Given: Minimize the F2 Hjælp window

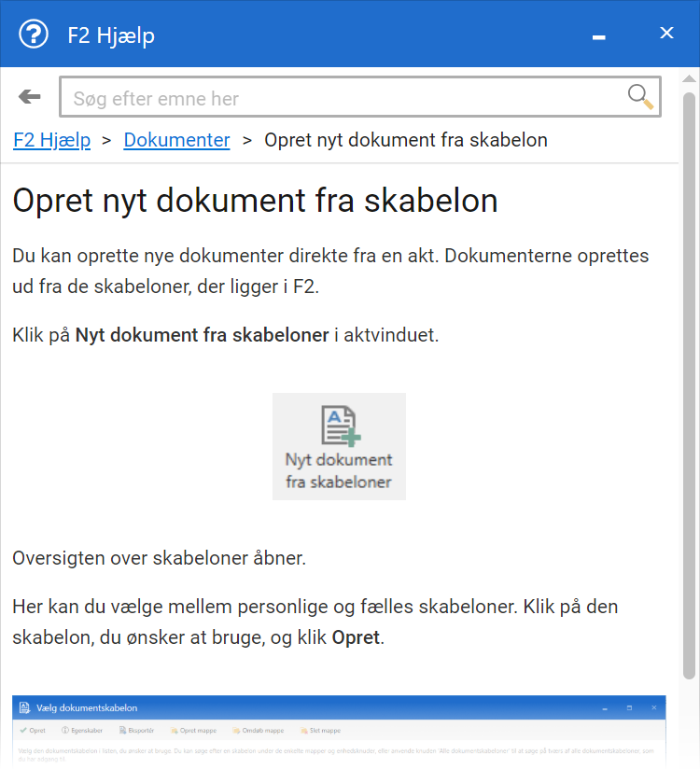Looking at the screenshot, I should pos(599,35).
